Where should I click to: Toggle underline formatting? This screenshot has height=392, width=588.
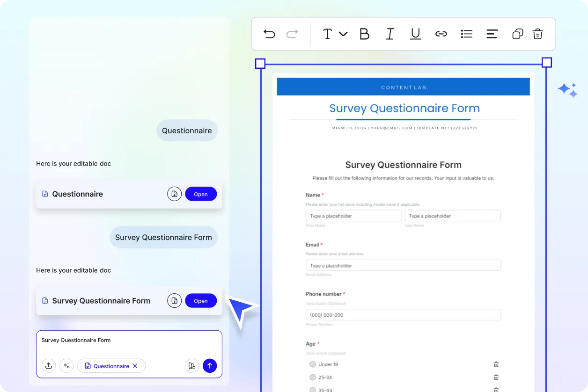point(415,34)
